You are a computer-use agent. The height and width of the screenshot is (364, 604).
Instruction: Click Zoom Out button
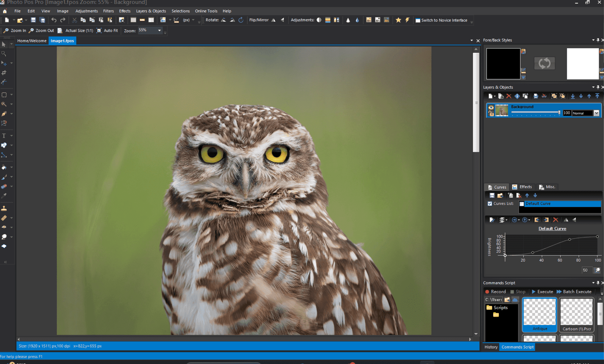(41, 30)
